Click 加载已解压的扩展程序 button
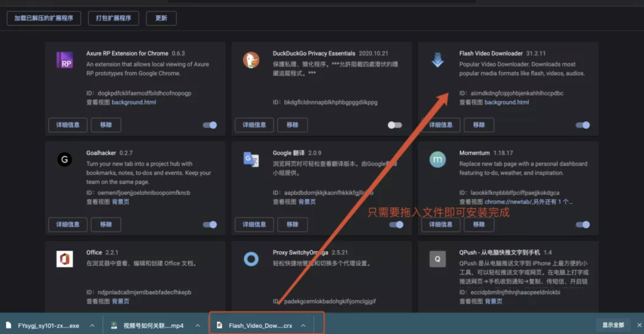The image size is (644, 334). point(44,18)
